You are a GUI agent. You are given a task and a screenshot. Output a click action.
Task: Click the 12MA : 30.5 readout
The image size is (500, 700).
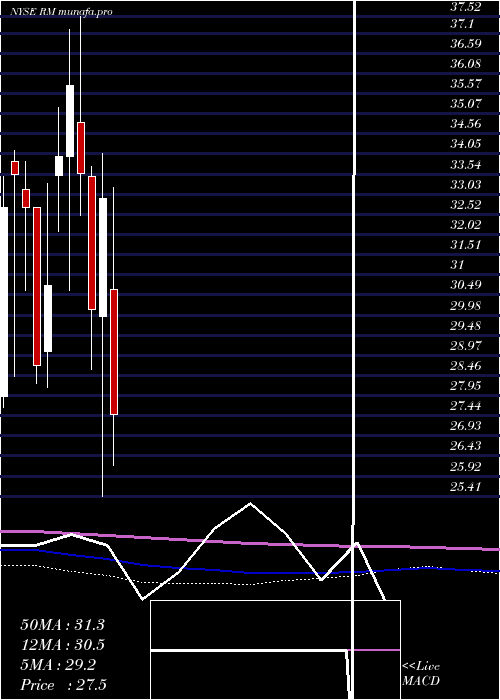(62, 645)
